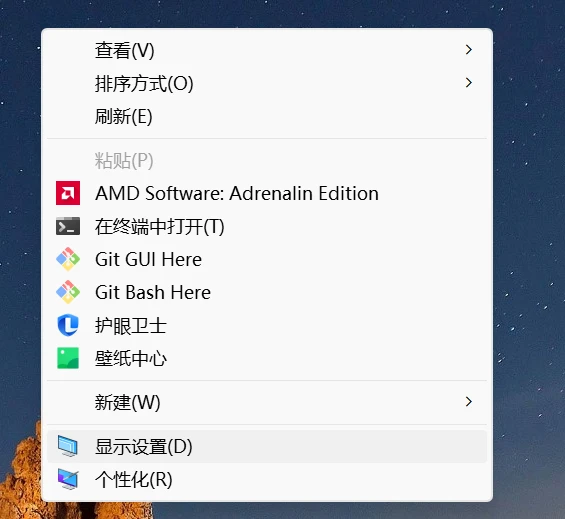Click the 个性化 personalization icon
This screenshot has width=565, height=519.
(68, 479)
